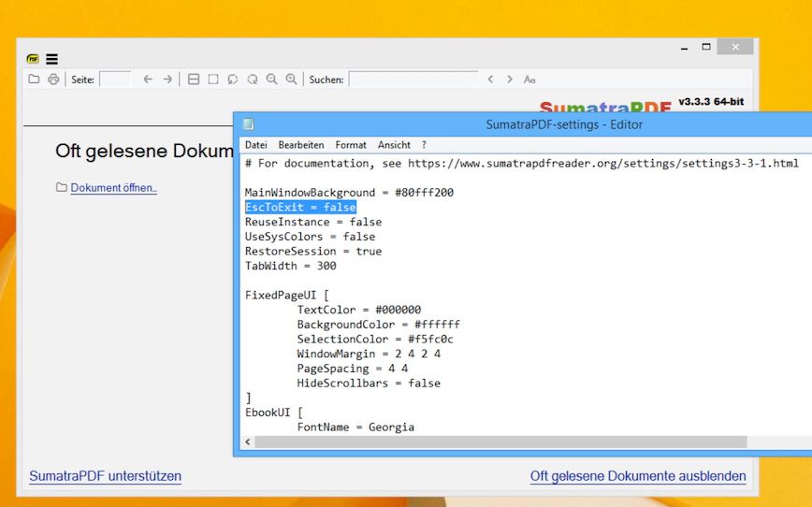This screenshot has height=507, width=812.
Task: Close the SumatraPDF window
Action: coord(735,47)
